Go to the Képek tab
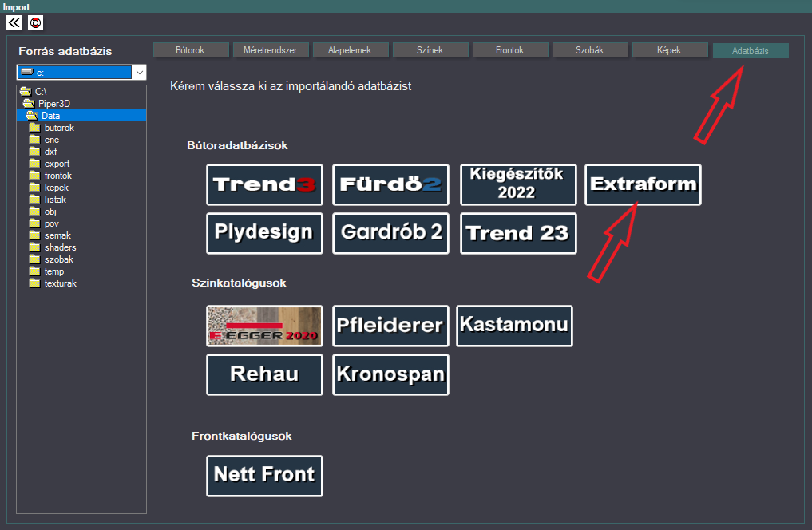812x530 pixels. pos(670,50)
